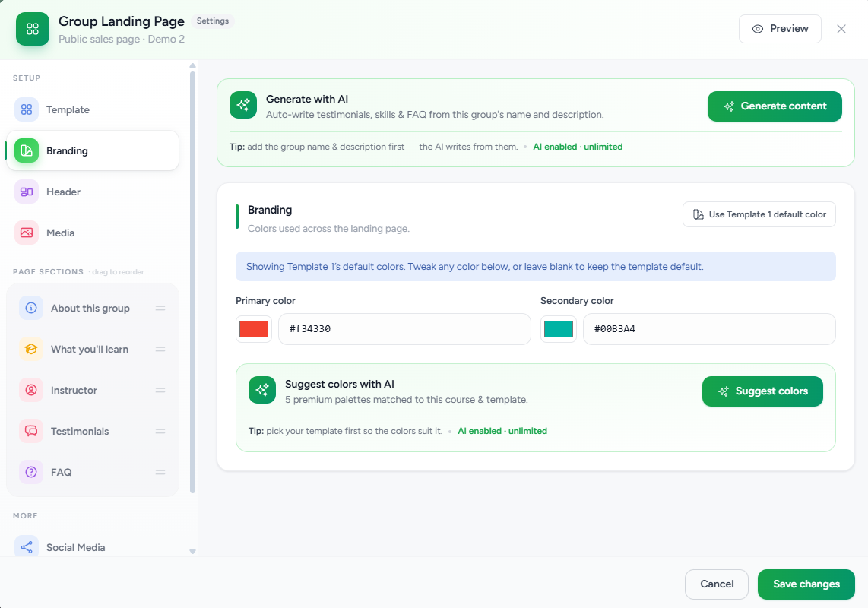Click the Header layout sidebar icon
Screen dimensions: 868x608
[27, 192]
